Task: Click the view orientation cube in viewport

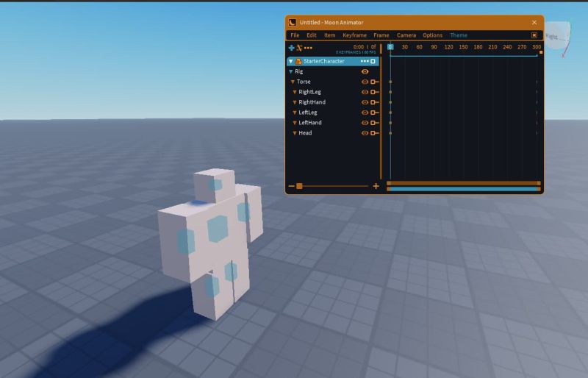Action: [557, 37]
